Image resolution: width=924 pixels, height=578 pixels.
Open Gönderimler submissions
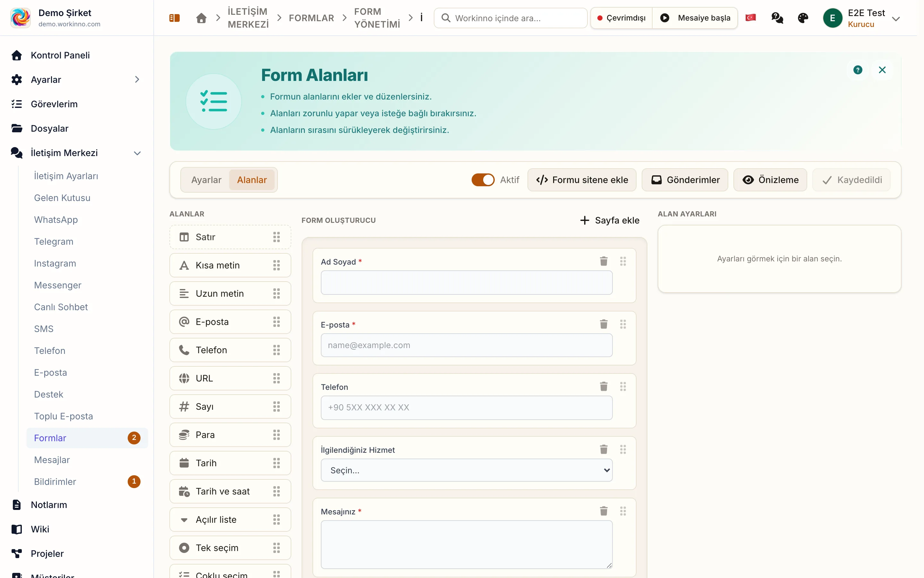pyautogui.click(x=685, y=180)
